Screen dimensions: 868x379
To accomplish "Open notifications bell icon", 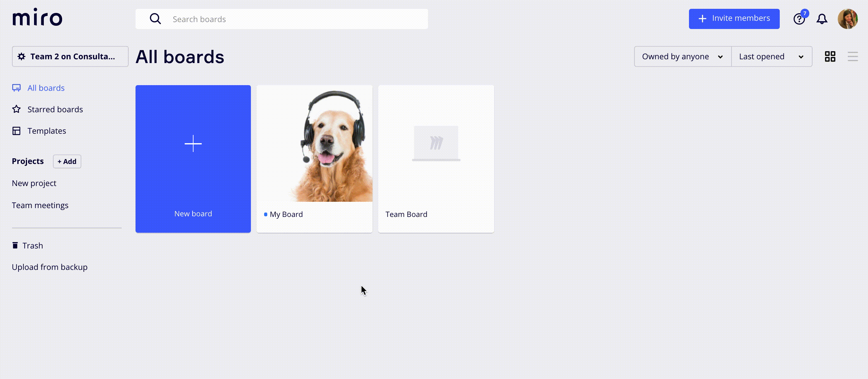I will click(822, 19).
